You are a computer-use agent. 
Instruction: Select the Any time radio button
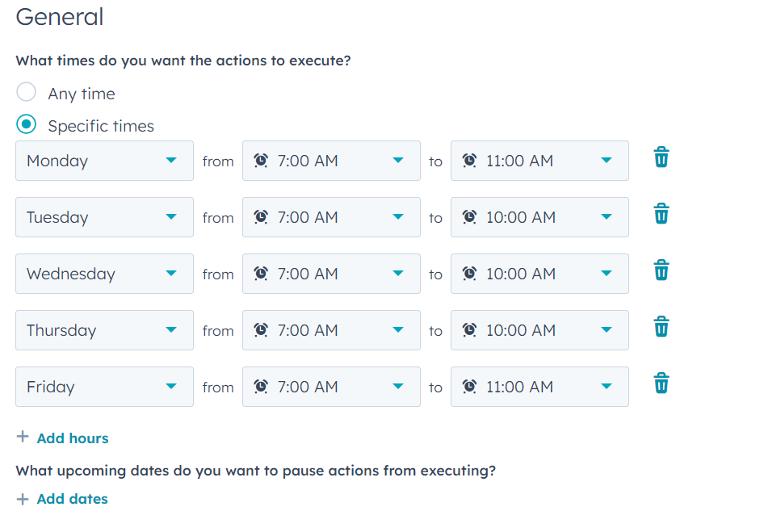pyautogui.click(x=26, y=92)
